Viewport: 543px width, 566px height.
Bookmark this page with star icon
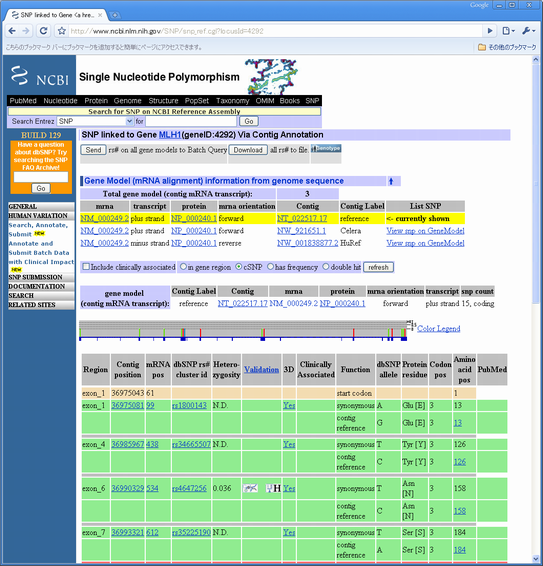(62, 31)
